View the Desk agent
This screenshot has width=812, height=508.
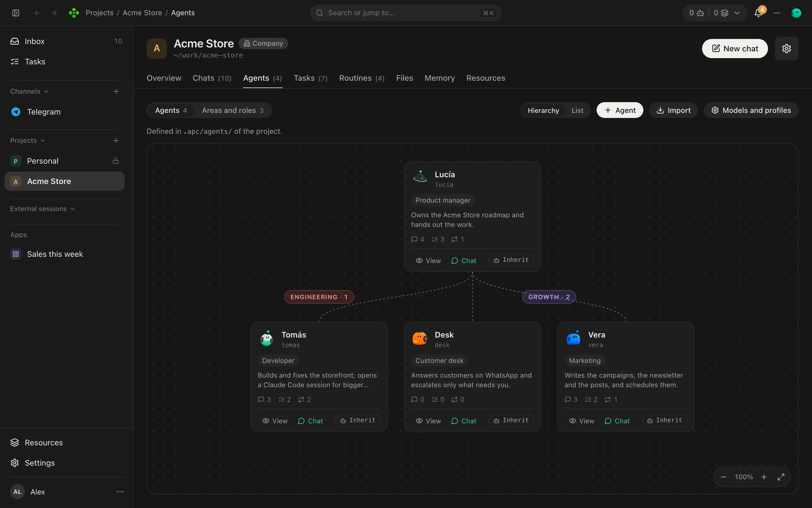428,421
